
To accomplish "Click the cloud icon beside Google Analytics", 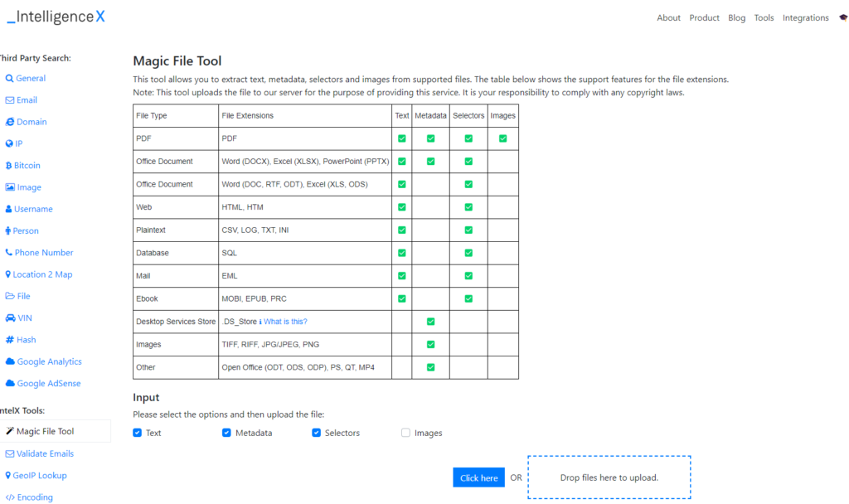I will click(10, 361).
